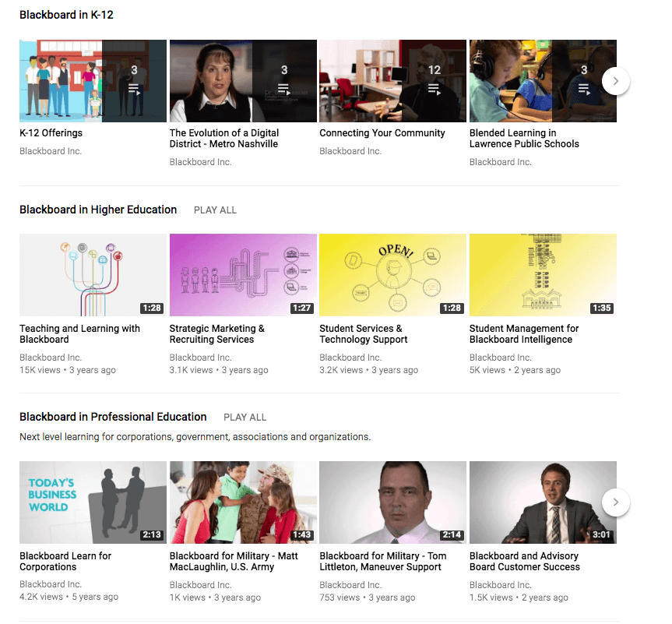Click the playlist icon on K-12 Offerings thumbnail
Image resolution: width=672 pixels, height=624 pixels.
click(x=134, y=90)
